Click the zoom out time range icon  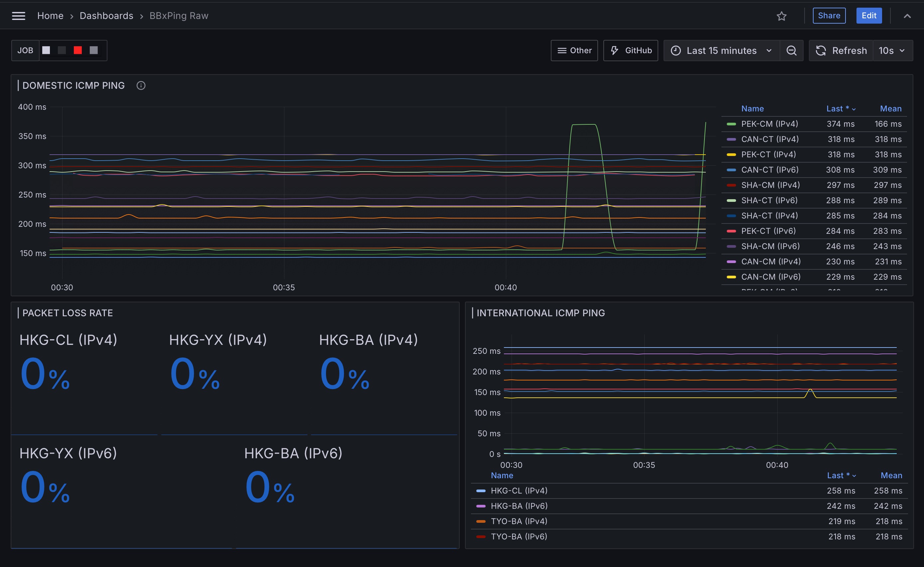pyautogui.click(x=791, y=51)
